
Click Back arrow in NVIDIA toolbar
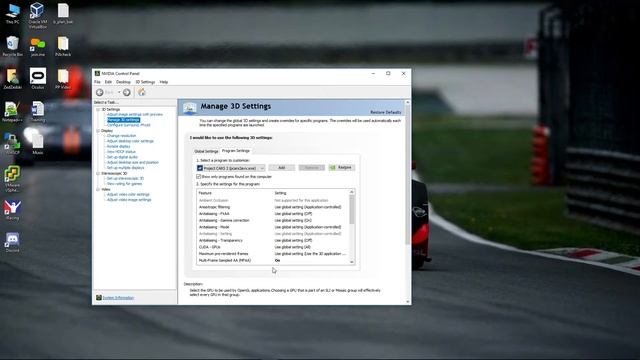[x=99, y=92]
